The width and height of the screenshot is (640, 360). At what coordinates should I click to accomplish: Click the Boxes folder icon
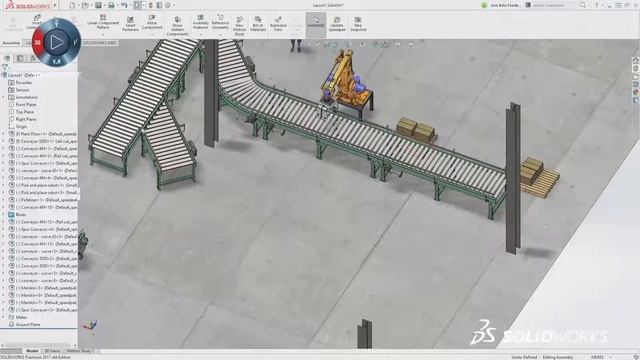click(x=11, y=215)
